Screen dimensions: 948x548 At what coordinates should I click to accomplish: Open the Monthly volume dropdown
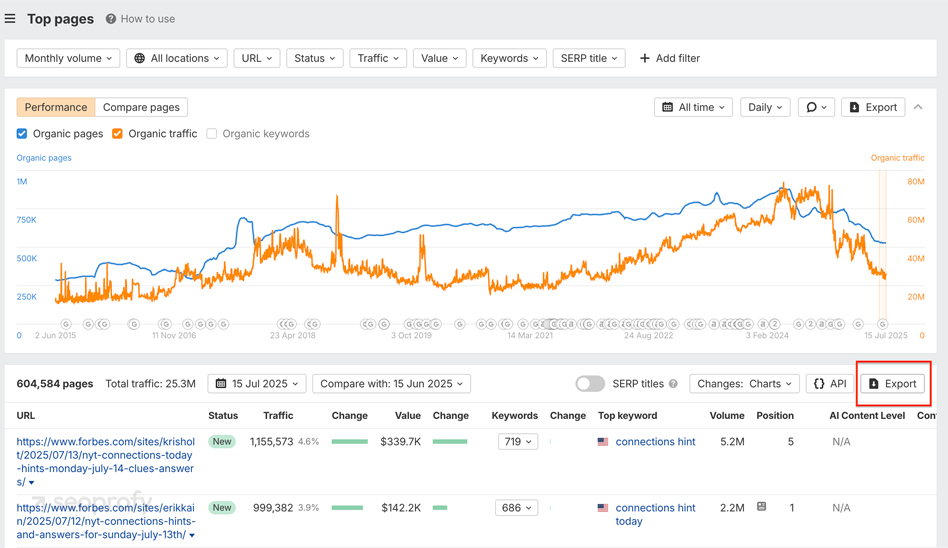[x=68, y=58]
